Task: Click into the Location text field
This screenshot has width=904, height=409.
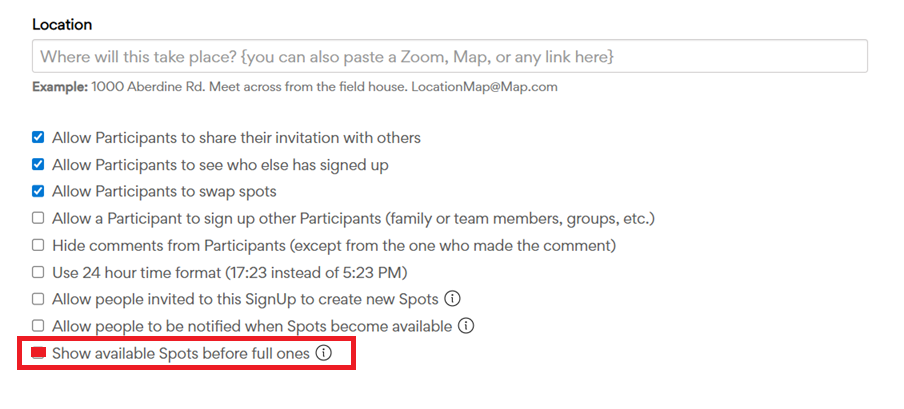Action: click(449, 56)
